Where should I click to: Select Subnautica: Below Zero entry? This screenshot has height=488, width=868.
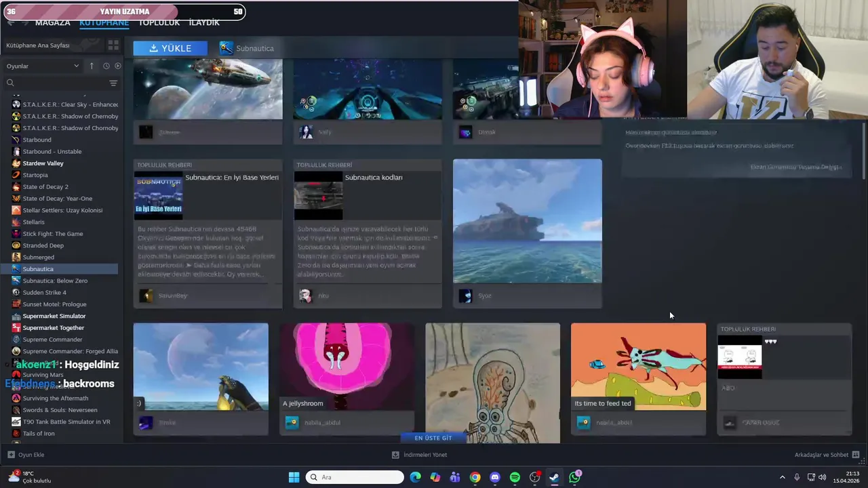tap(55, 281)
